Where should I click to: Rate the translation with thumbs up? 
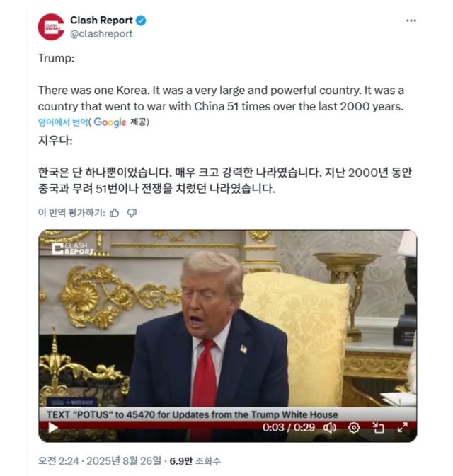[114, 213]
